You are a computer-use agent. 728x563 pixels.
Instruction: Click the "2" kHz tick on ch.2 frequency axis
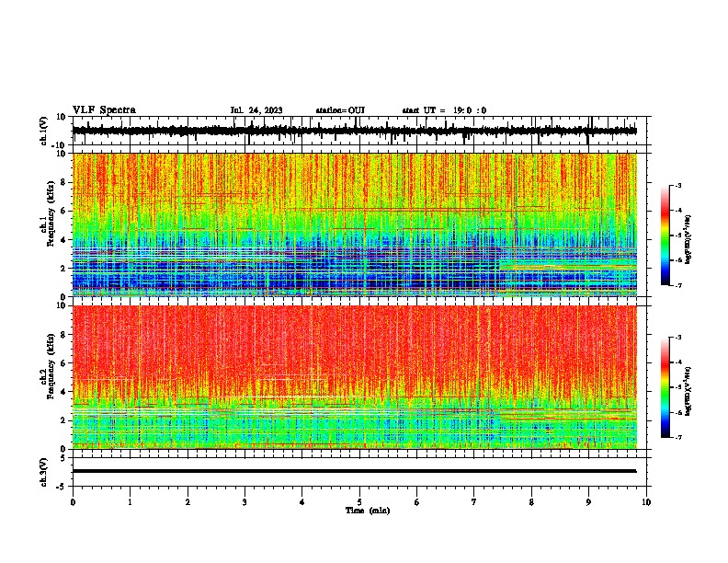click(64, 420)
